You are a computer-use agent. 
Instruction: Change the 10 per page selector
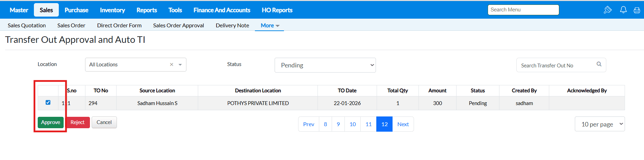pyautogui.click(x=599, y=124)
